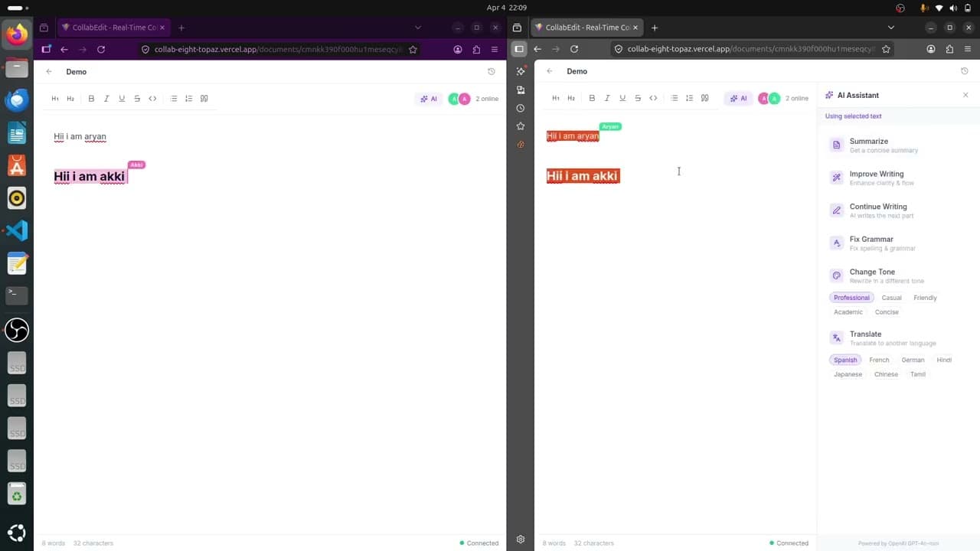The width and height of the screenshot is (980, 551).
Task: Go back from Demo document in right window
Action: (550, 71)
